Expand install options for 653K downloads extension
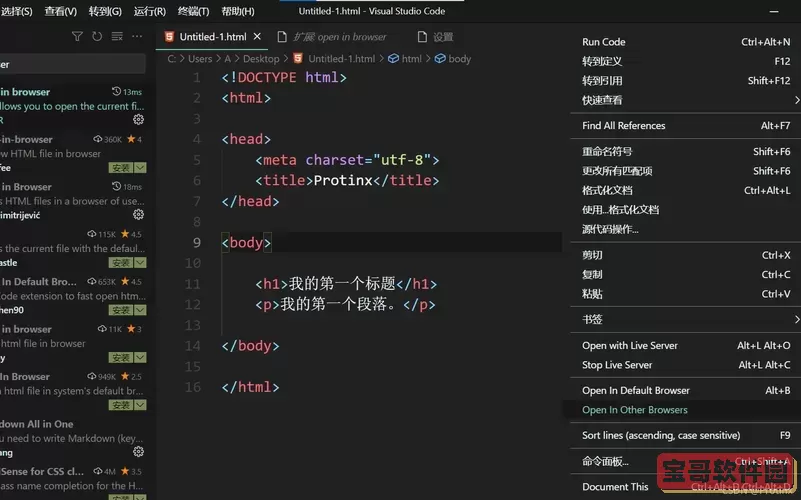This screenshot has height=500, width=801. (x=140, y=310)
